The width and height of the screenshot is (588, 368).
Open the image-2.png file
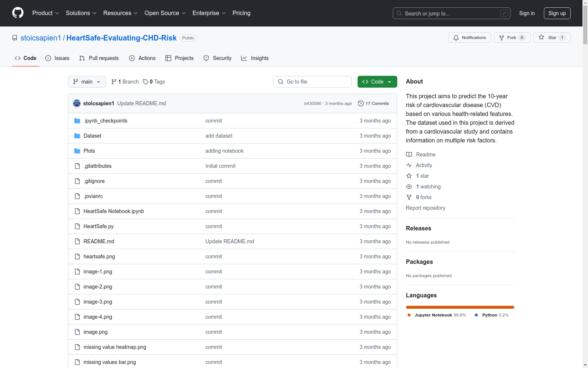(98, 287)
